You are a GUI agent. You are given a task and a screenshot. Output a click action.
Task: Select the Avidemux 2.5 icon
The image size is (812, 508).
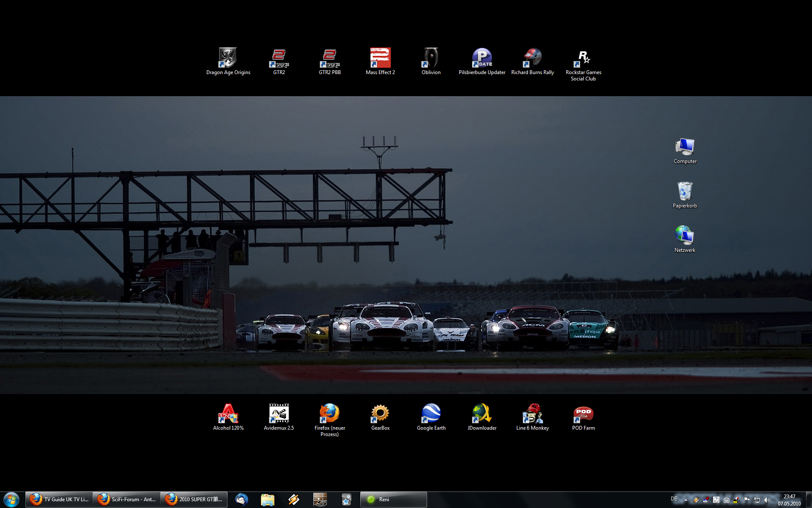pyautogui.click(x=279, y=414)
